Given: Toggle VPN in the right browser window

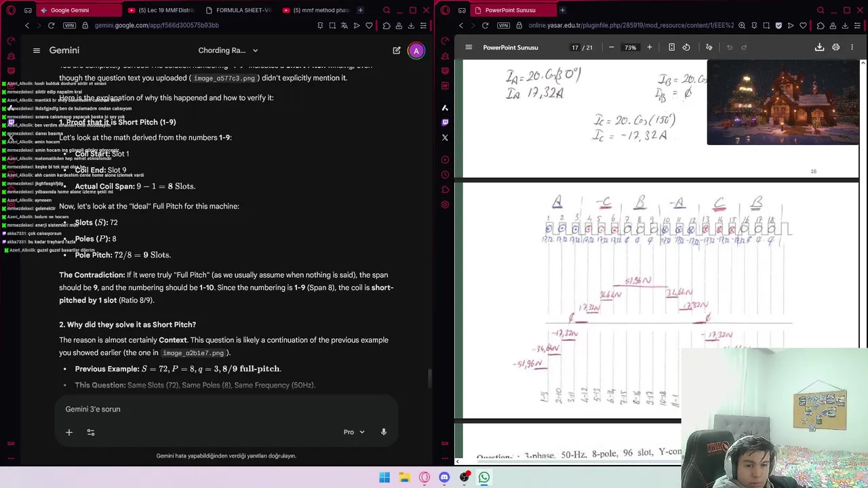Looking at the screenshot, I should (x=503, y=25).
